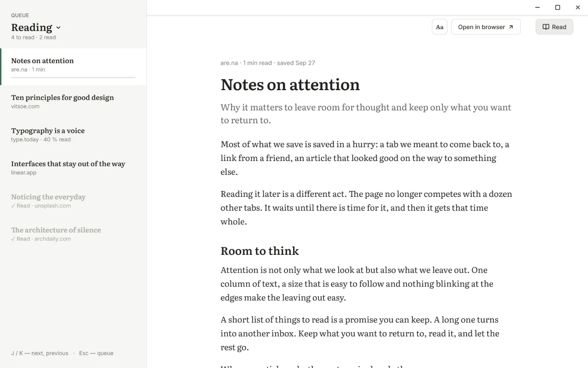Screen dimensions: 588x368
Task: Open 'Interfaces that stay out of the way'
Action: click(x=73, y=168)
